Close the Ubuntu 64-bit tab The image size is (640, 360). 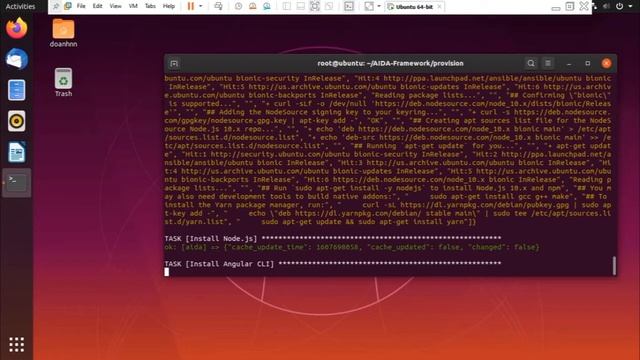439,7
